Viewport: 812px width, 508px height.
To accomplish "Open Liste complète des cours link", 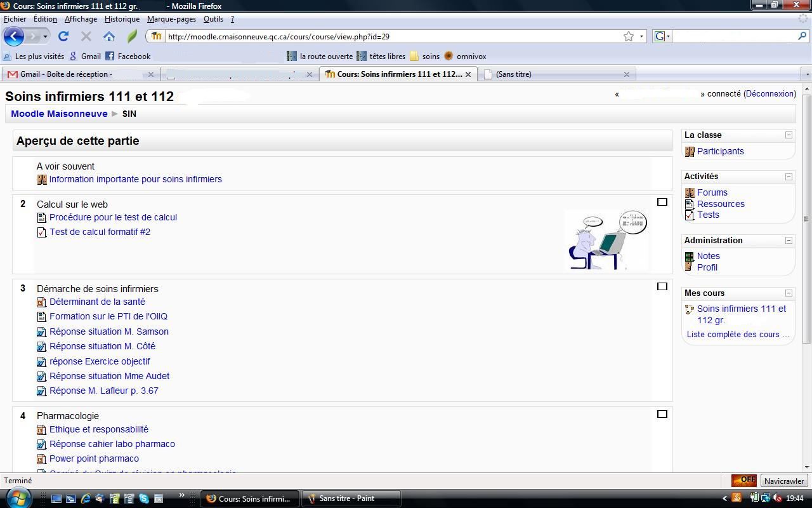I will (x=738, y=335).
